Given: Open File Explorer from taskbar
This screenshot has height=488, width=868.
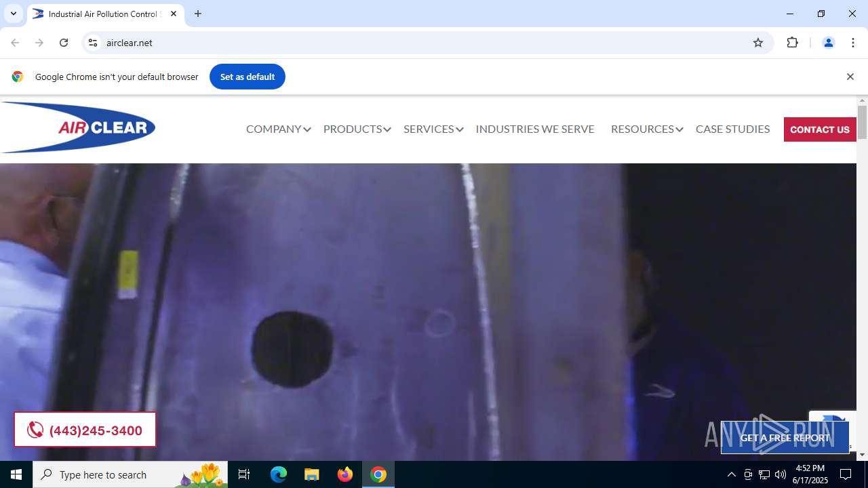Looking at the screenshot, I should click(311, 474).
